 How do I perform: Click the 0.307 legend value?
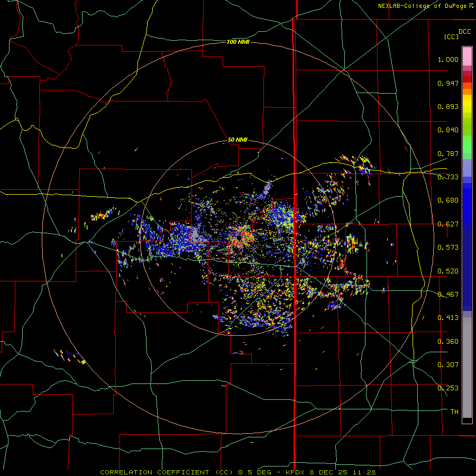pos(448,364)
